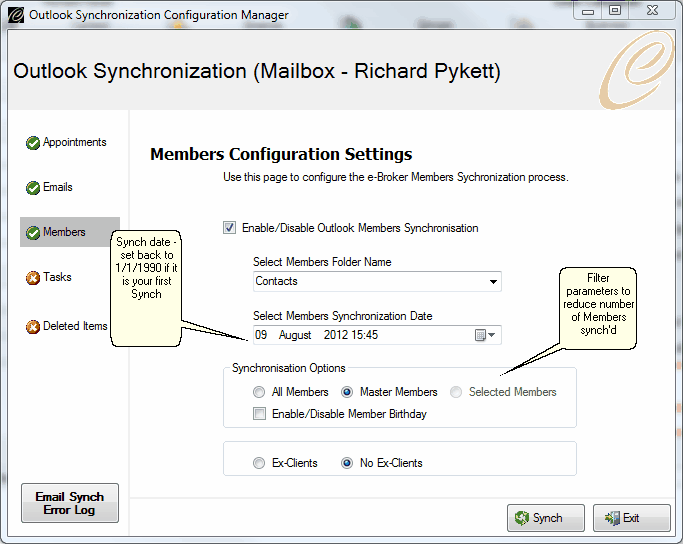Open the Appointments settings page
The image size is (683, 544).
(74, 142)
